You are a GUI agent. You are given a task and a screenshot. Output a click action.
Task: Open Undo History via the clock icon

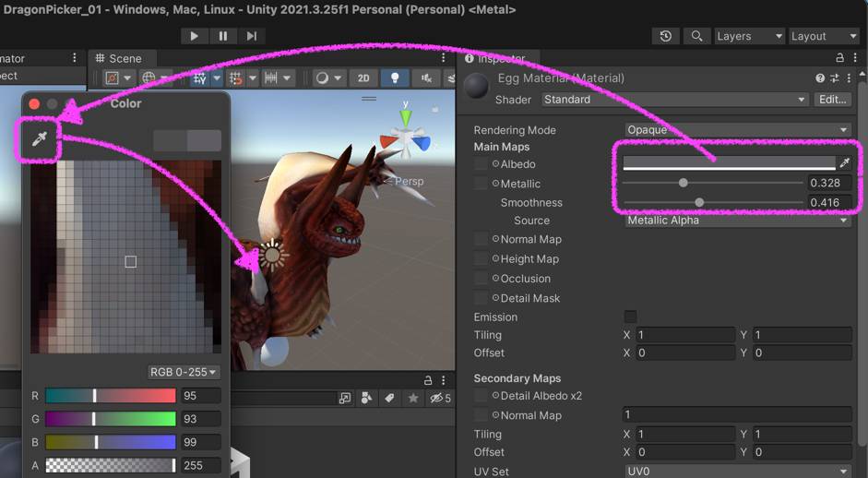tap(666, 36)
